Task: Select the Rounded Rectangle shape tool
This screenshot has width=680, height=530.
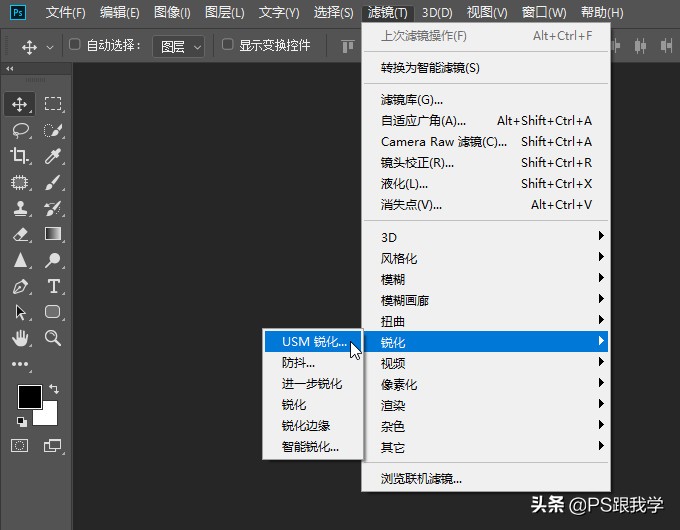Action: coord(53,312)
